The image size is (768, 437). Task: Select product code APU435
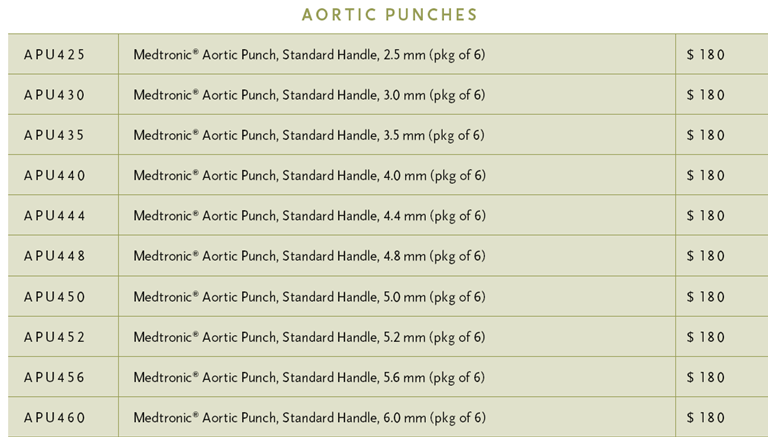54,135
